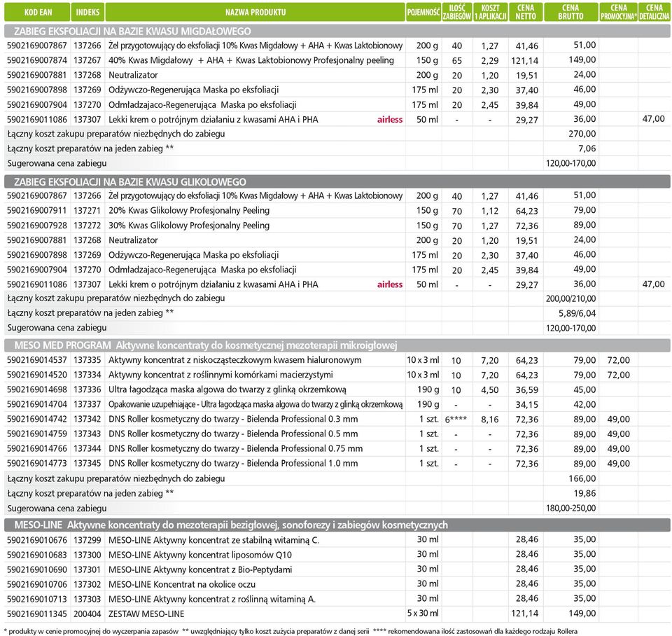Click net price 121,14 of 40% Kwas Migdałowy

coord(524,61)
